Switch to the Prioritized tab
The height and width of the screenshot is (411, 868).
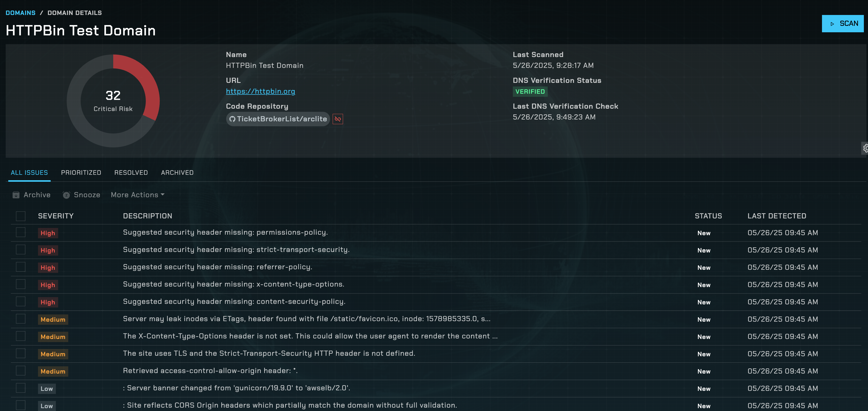(x=81, y=172)
